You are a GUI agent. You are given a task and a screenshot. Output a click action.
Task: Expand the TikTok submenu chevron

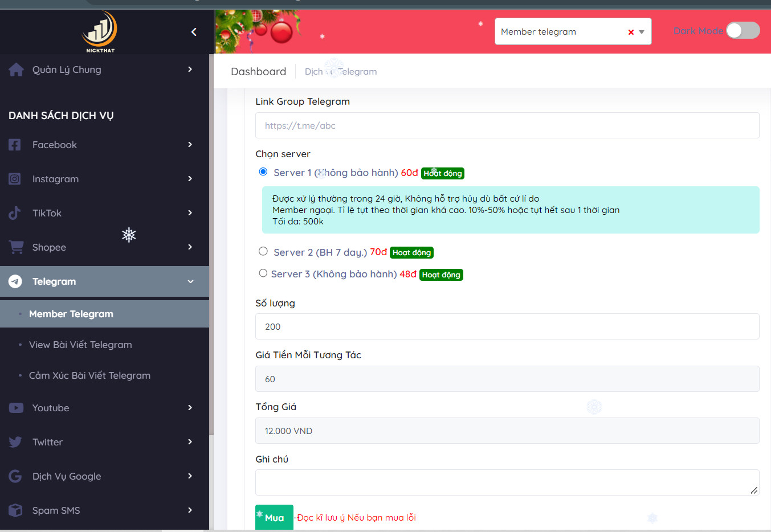pos(190,212)
